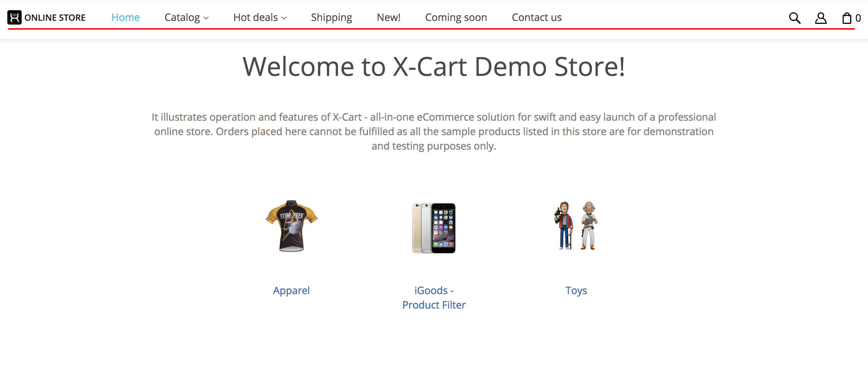
Task: Open the Shipping page
Action: click(331, 17)
